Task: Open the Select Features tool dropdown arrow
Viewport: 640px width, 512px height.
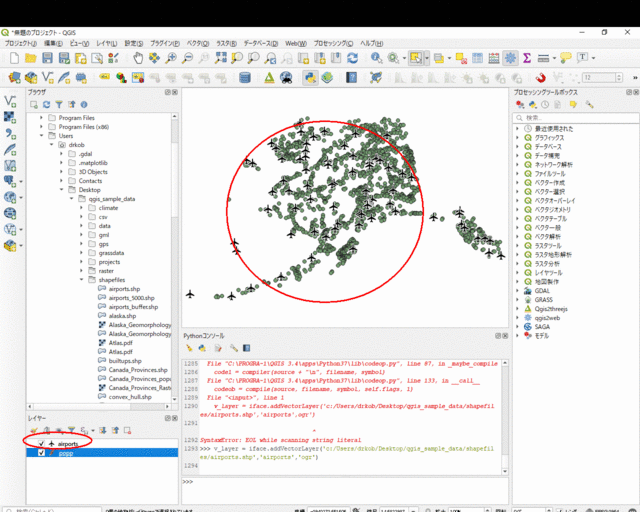Action: pyautogui.click(x=427, y=58)
